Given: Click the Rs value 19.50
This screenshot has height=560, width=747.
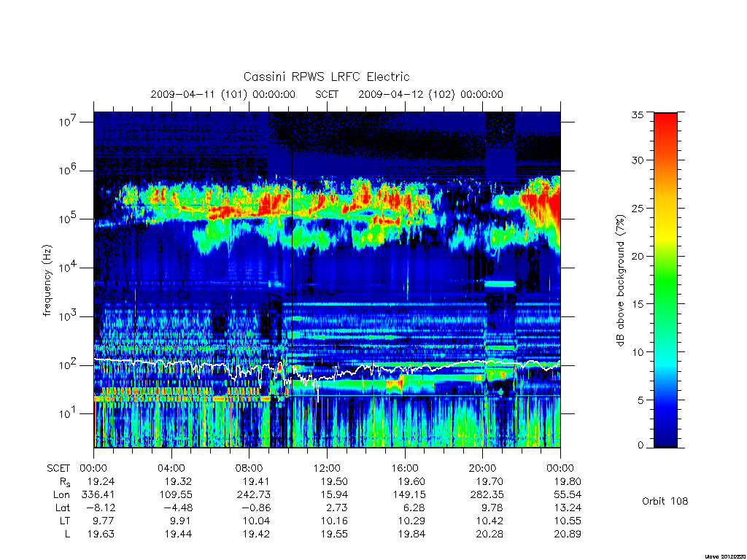Looking at the screenshot, I should pyautogui.click(x=334, y=481).
